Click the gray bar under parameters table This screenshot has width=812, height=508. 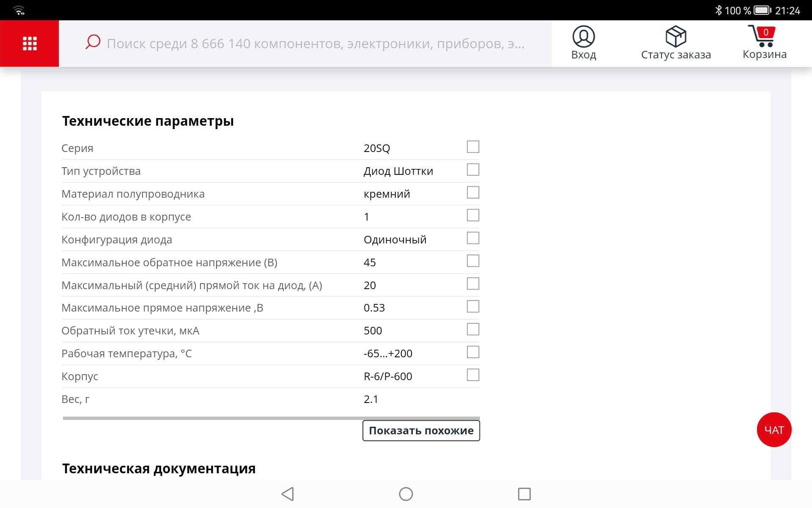coord(271,418)
